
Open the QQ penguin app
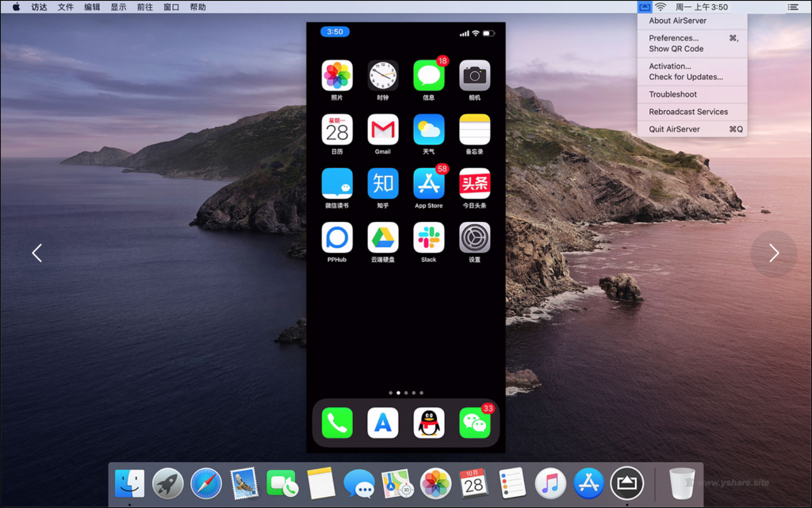[x=429, y=422]
